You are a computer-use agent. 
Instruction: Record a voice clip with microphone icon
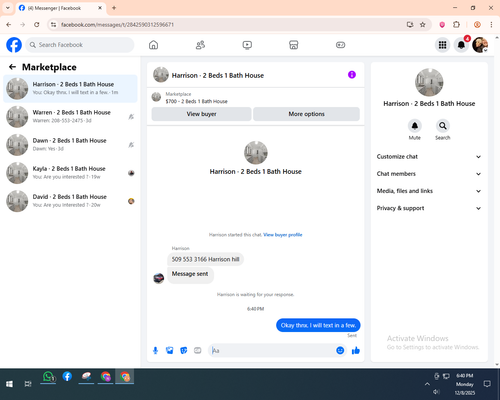[155, 350]
